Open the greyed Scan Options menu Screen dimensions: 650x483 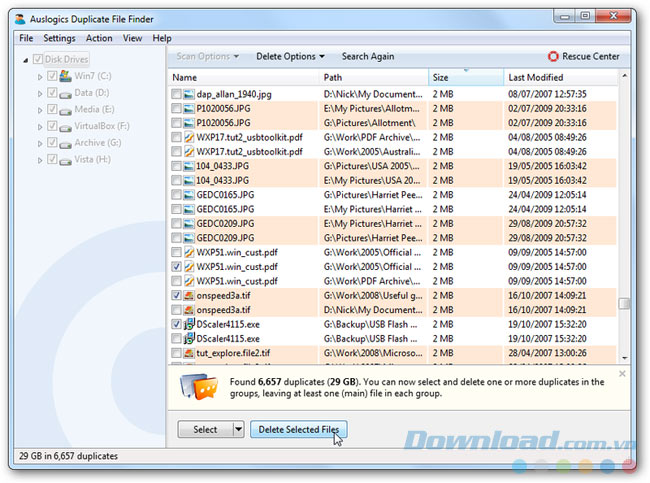pyautogui.click(x=207, y=56)
